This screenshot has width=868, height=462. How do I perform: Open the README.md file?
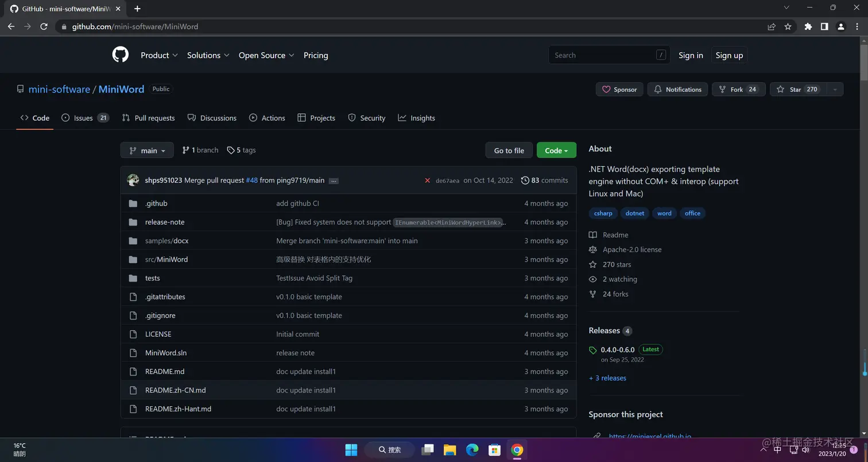(165, 371)
